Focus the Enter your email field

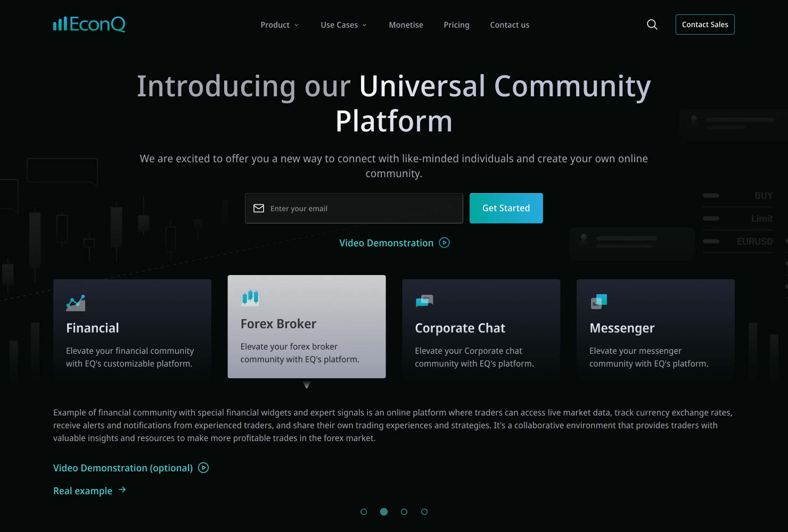pyautogui.click(x=354, y=208)
